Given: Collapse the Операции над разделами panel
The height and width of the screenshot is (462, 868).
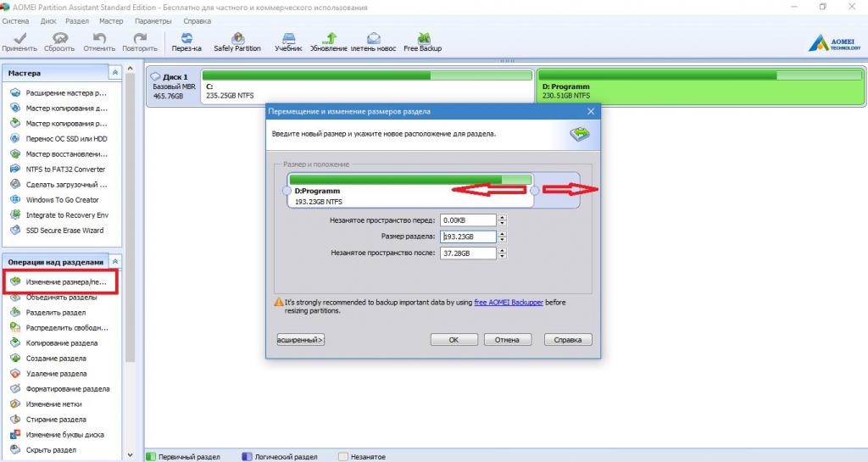Looking at the screenshot, I should point(115,262).
